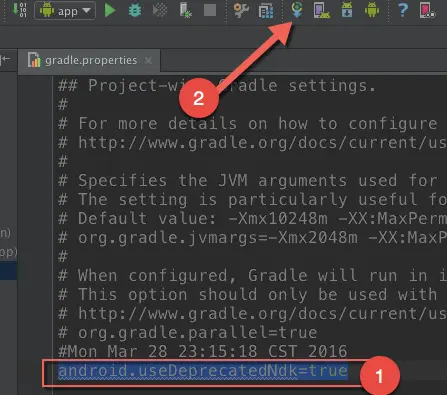Open Project Structure icon

point(266,10)
